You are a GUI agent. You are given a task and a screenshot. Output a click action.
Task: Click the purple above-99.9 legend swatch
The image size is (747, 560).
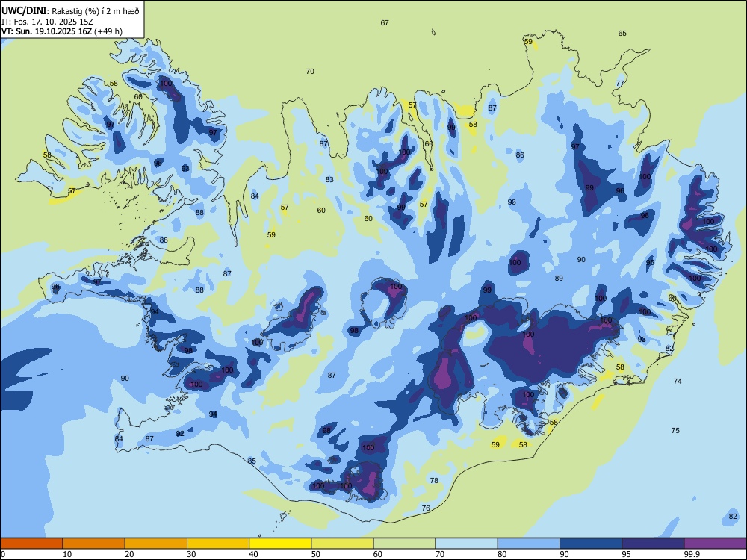(x=715, y=544)
